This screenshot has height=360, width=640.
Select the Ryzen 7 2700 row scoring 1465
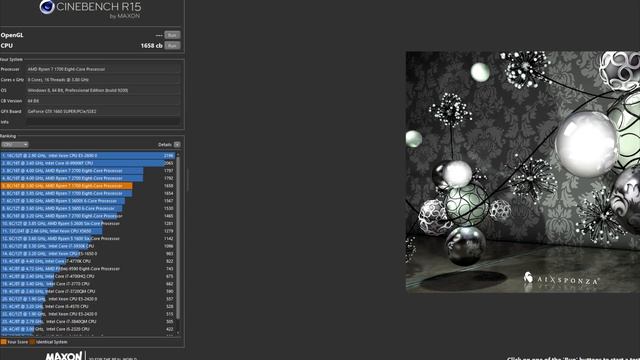(88, 216)
